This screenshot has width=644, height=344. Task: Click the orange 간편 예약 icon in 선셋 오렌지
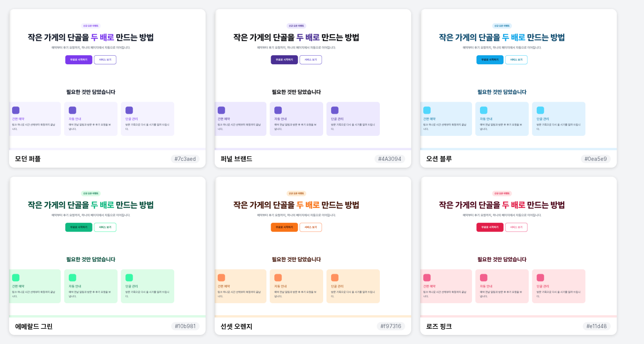click(221, 278)
